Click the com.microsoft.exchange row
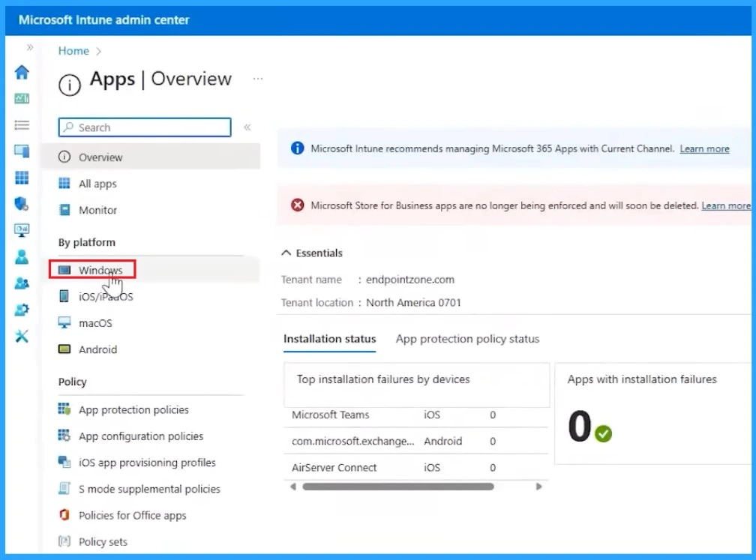 pos(416,441)
